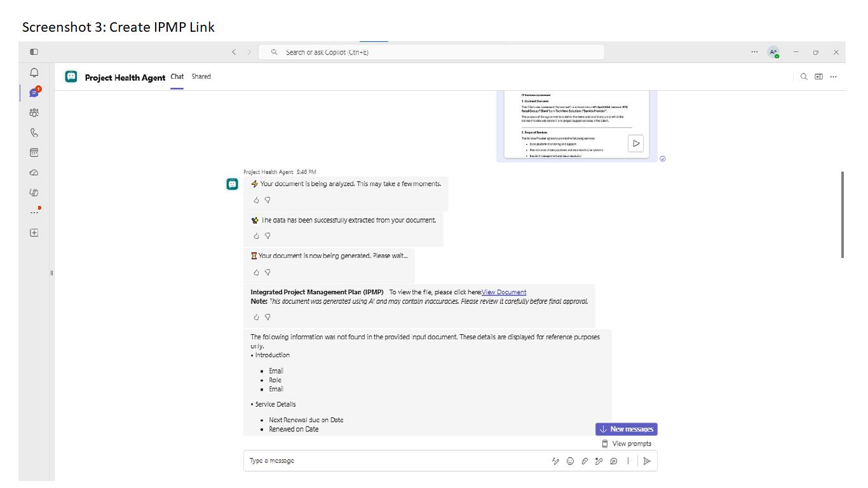This screenshot has width=868, height=488.
Task: Open the Activity bell icon
Action: (34, 73)
